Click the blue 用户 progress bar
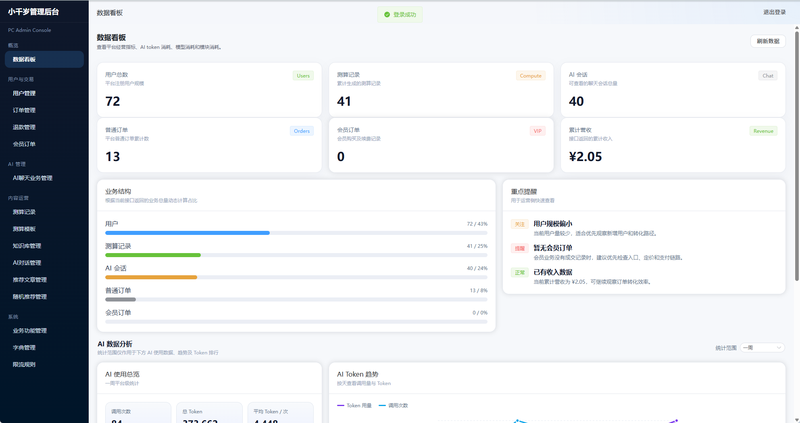 187,233
